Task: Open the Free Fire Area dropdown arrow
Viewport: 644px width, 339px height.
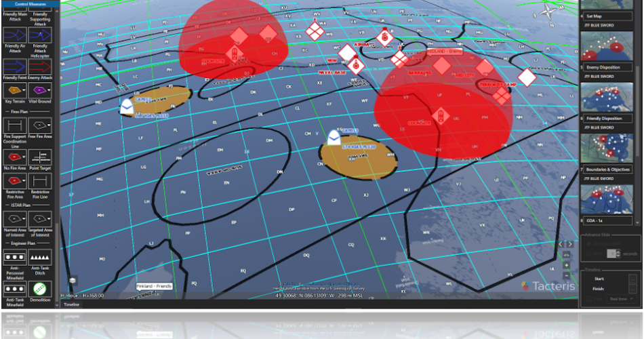Action: point(49,125)
